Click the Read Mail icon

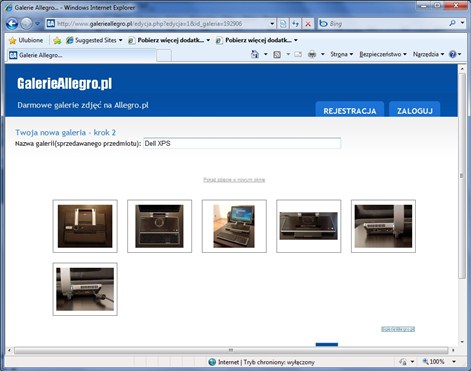[x=298, y=54]
